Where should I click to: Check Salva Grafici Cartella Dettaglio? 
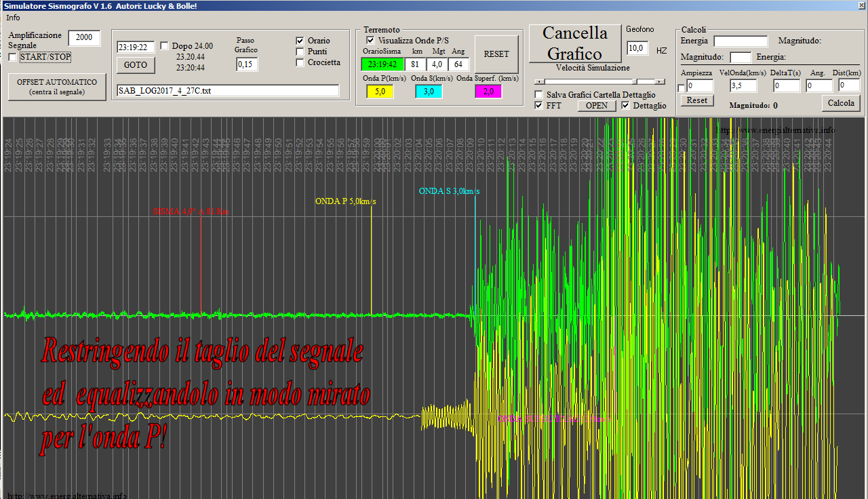(x=539, y=95)
